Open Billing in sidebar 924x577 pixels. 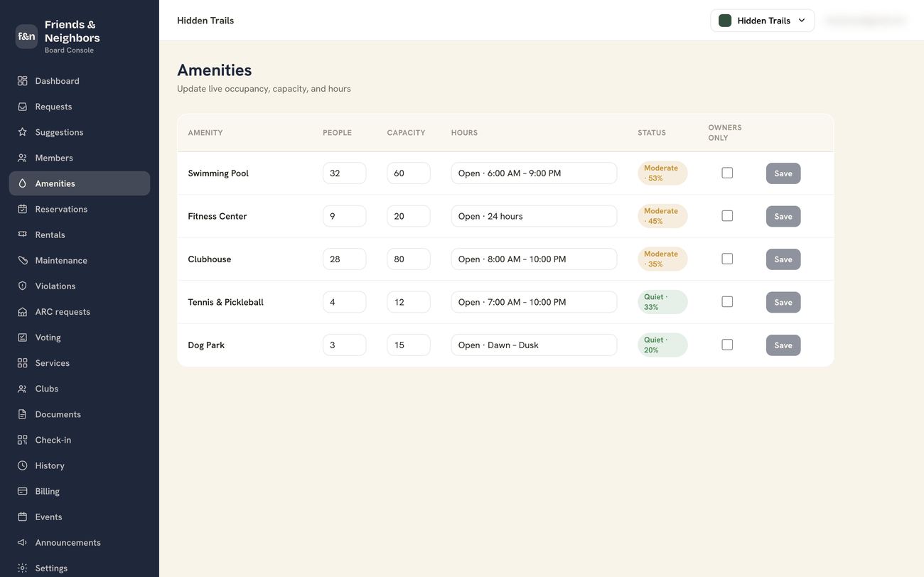80,491
